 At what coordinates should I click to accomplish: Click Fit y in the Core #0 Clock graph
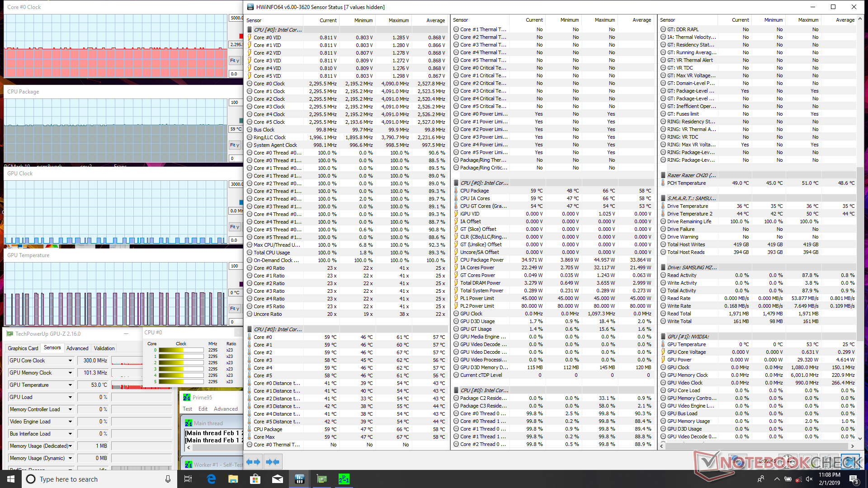click(235, 61)
